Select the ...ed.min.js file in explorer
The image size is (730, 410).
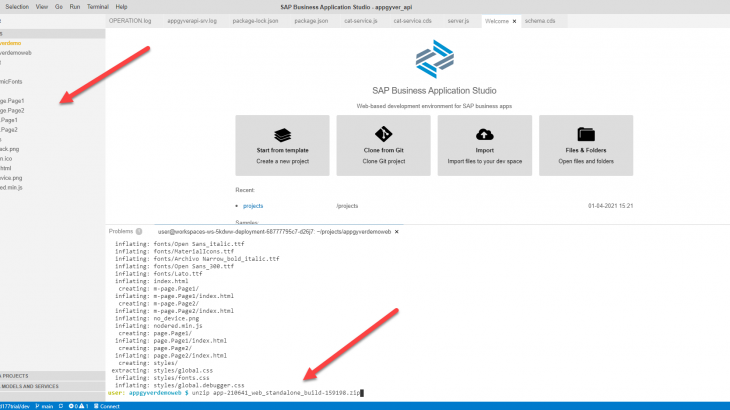pyautogui.click(x=11, y=188)
